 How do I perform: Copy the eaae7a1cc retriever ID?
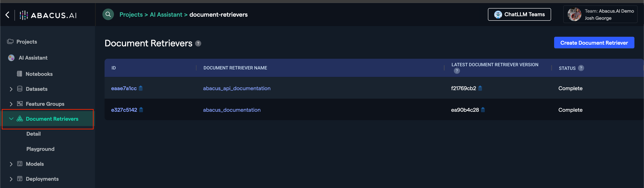point(141,88)
